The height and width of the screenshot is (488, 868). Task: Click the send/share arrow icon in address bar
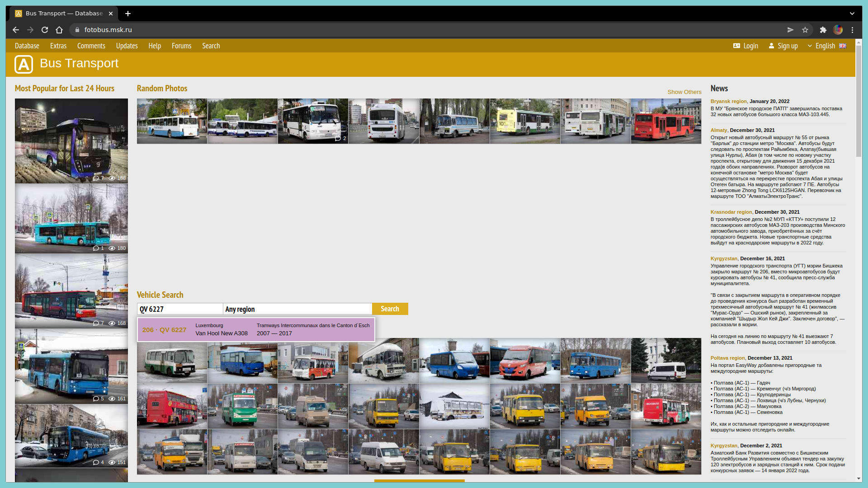point(790,30)
